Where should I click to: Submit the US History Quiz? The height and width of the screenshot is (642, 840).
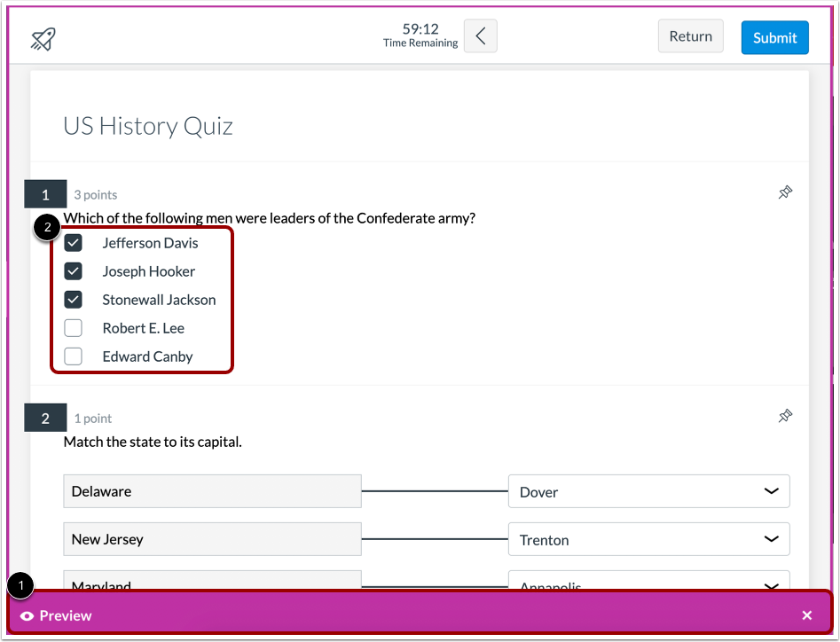tap(773, 37)
